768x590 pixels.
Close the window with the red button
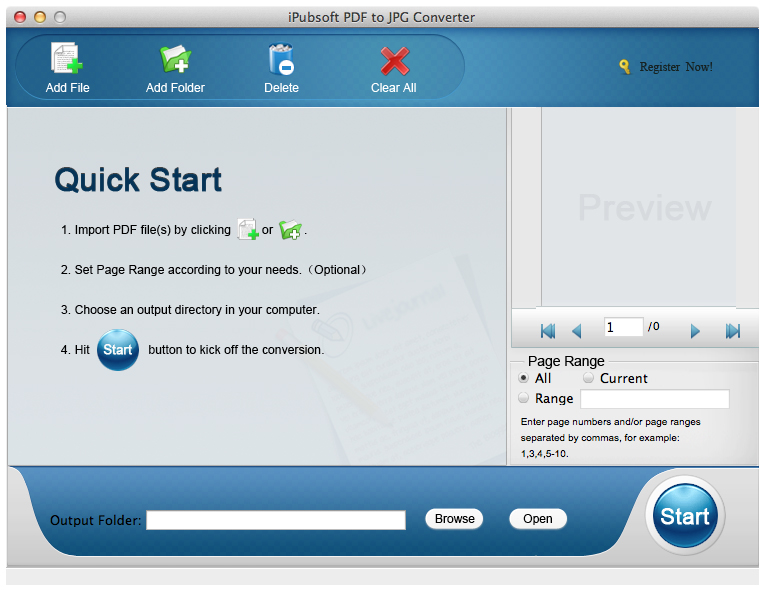[x=20, y=17]
